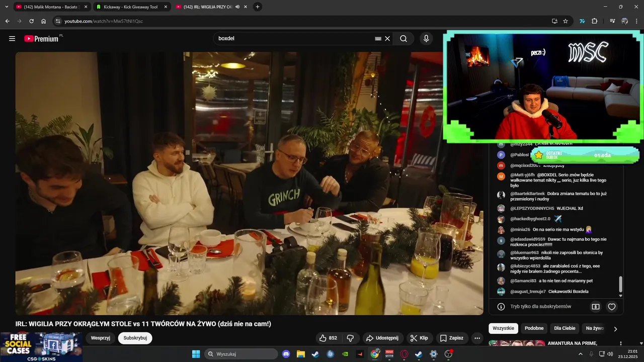644x362 pixels.
Task: Switch to the Malik Montana browser tab
Action: tap(51, 7)
